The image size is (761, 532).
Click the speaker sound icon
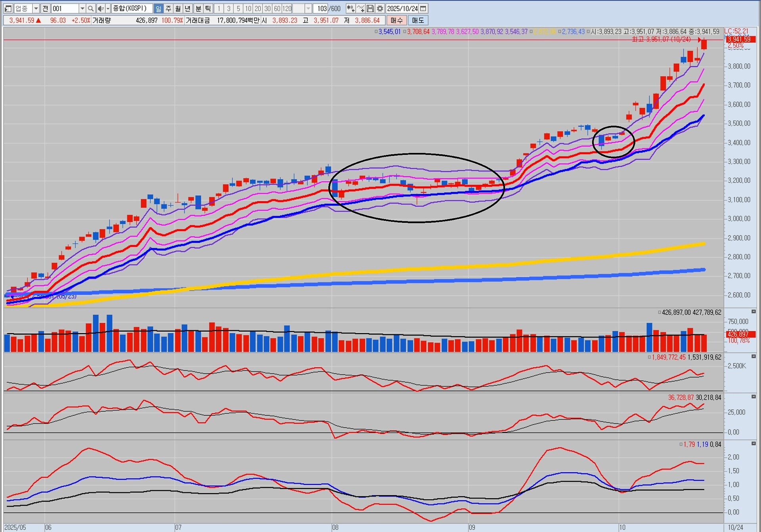[100, 8]
